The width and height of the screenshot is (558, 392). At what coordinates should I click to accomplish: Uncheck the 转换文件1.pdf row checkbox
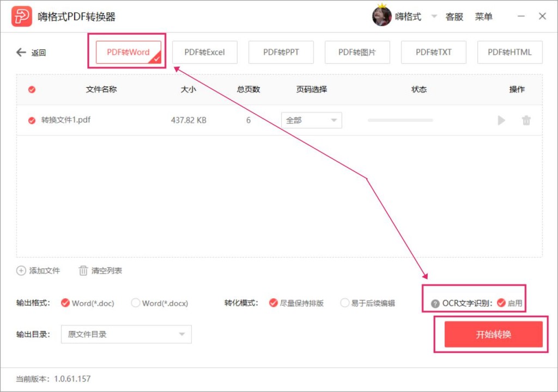(32, 120)
